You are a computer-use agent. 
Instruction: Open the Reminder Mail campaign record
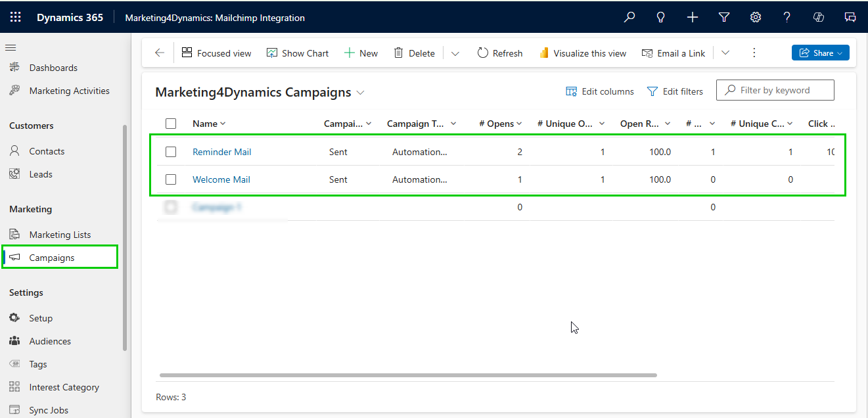[x=221, y=151]
